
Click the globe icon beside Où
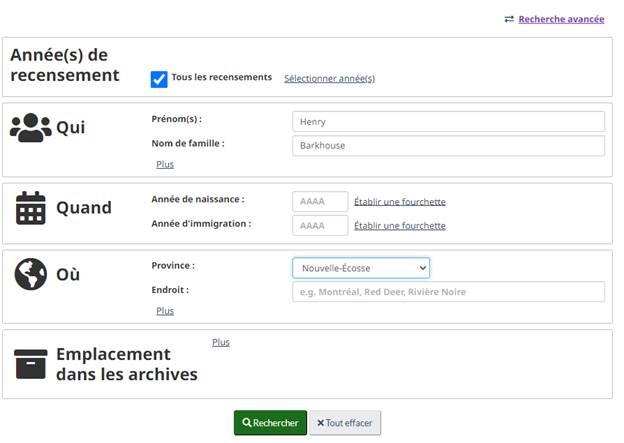coord(31,274)
